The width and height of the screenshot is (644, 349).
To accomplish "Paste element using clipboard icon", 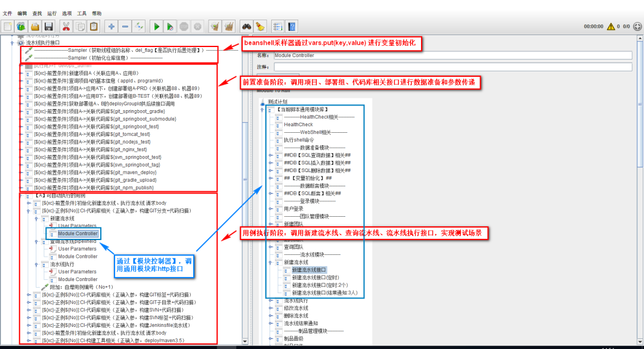I will (94, 26).
